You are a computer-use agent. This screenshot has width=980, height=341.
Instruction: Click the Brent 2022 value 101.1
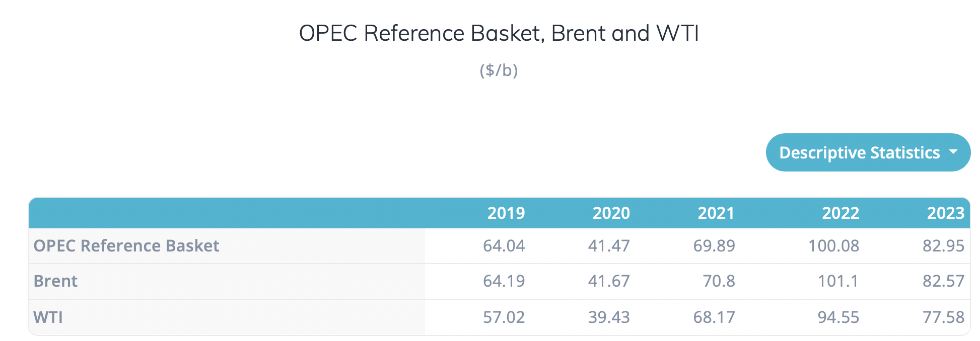pos(838,281)
